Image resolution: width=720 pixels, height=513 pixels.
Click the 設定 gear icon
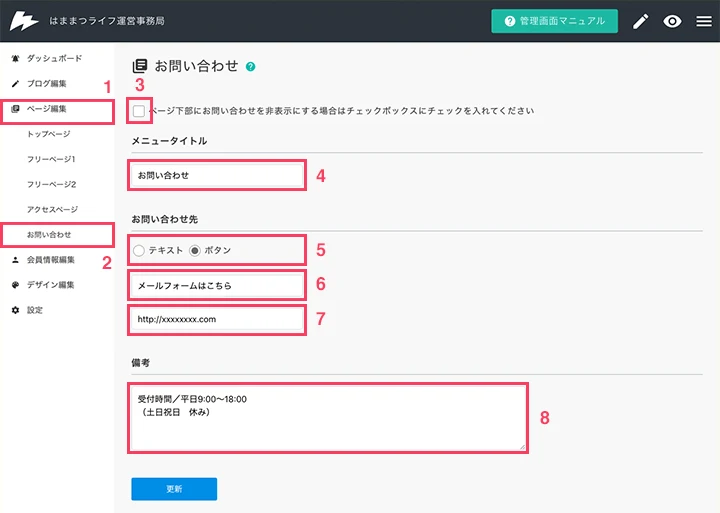pyautogui.click(x=16, y=310)
